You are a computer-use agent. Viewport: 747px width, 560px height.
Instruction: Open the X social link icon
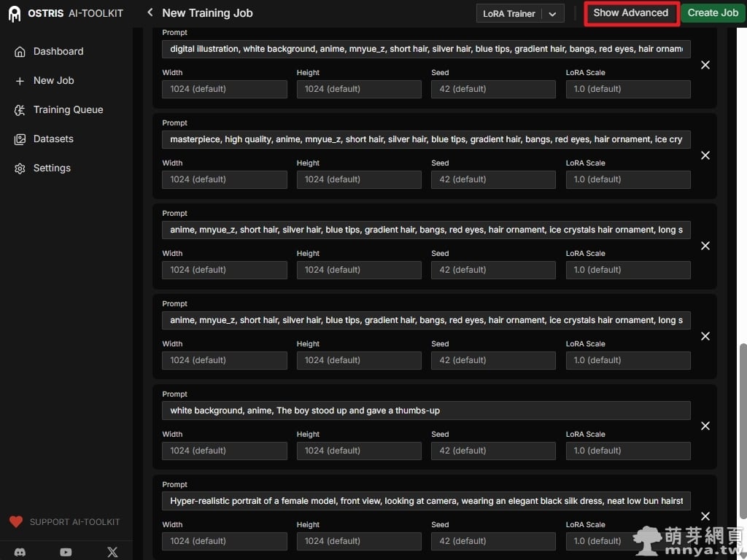(x=112, y=552)
